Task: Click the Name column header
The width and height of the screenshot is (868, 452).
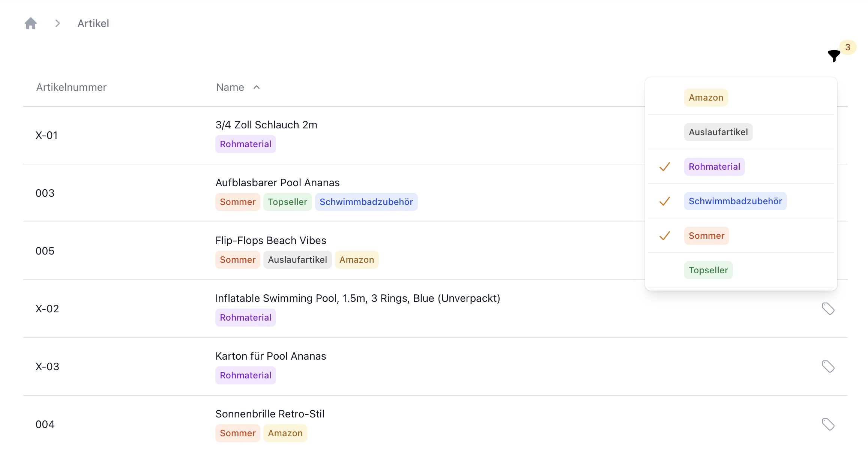Action: click(x=230, y=87)
